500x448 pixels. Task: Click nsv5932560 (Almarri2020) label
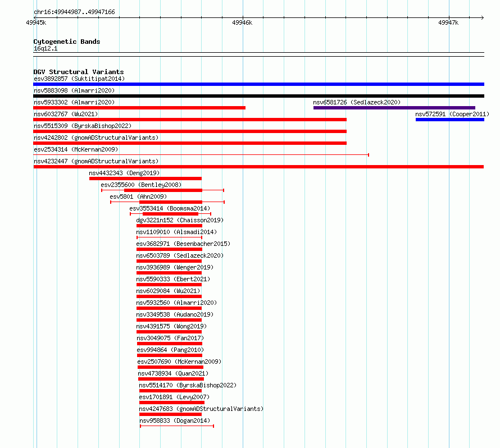pos(176,303)
